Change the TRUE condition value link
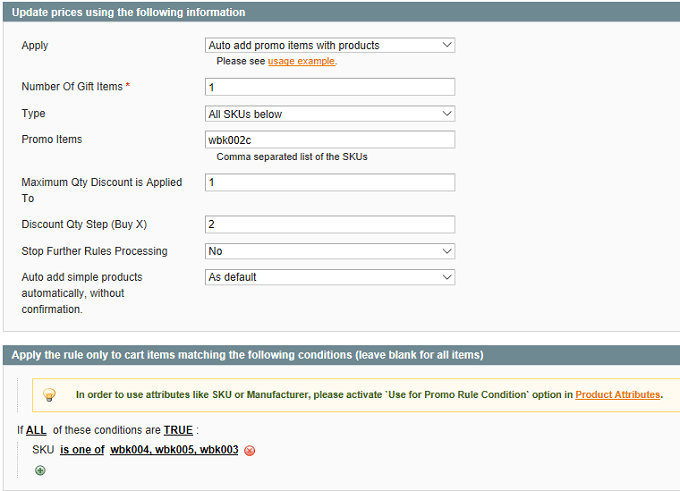Screen dimensions: 680x491 [178, 430]
